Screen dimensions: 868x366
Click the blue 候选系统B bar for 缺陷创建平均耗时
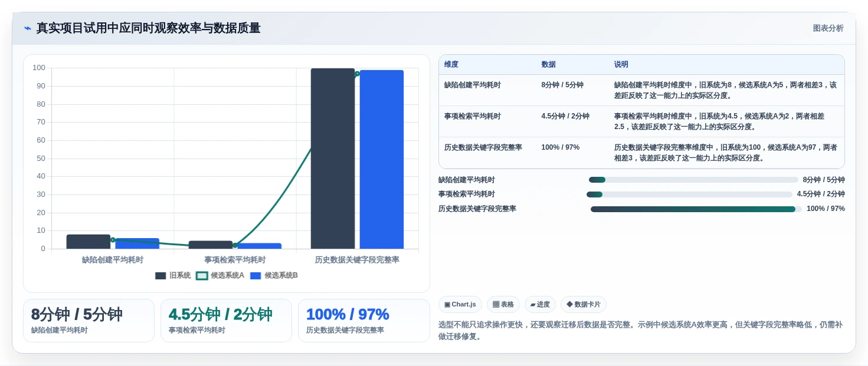[137, 243]
